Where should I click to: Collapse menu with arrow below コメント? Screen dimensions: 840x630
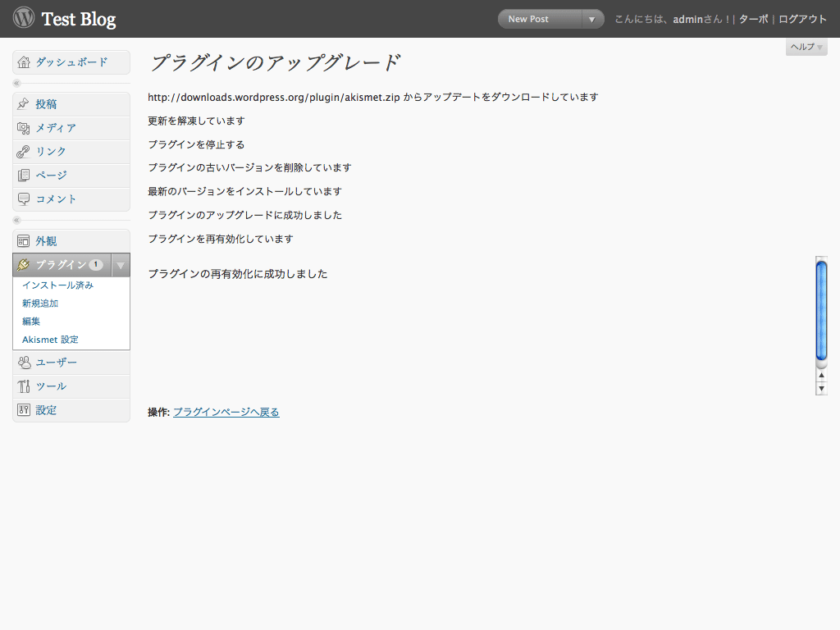pyautogui.click(x=16, y=220)
